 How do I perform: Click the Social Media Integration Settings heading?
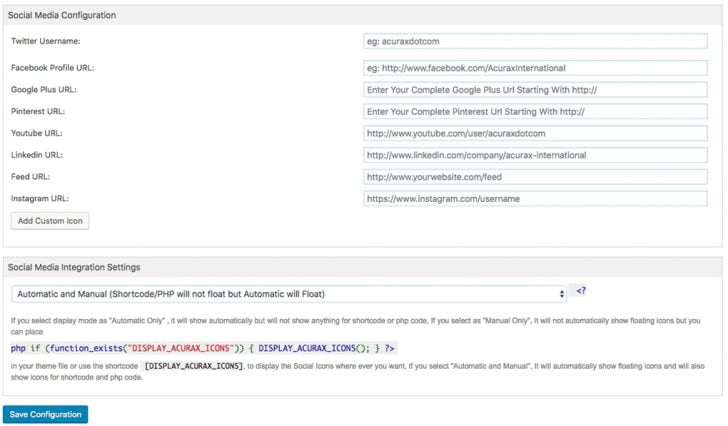point(74,267)
